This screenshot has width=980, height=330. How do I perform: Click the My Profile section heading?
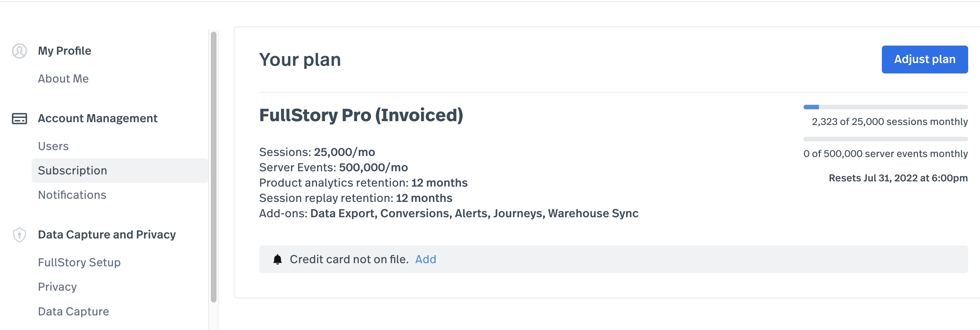pyautogui.click(x=64, y=50)
